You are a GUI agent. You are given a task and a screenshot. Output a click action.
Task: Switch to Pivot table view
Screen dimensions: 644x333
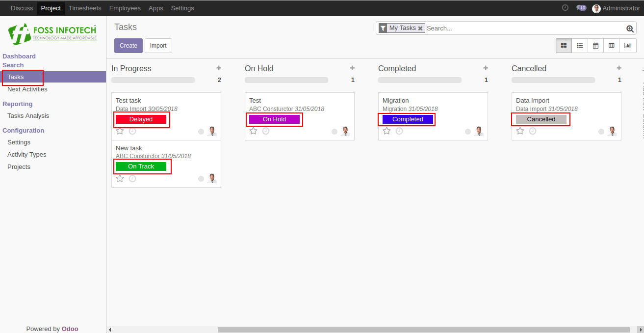click(x=611, y=46)
